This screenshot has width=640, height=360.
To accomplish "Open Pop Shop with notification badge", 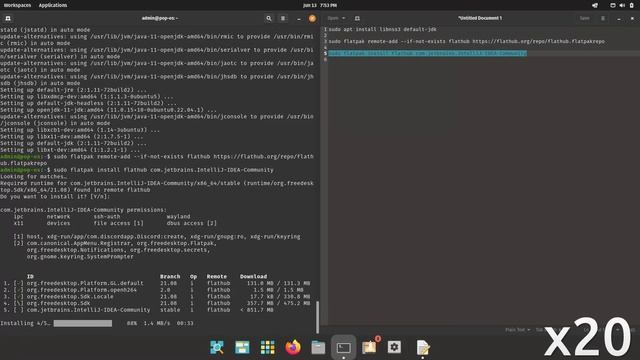I will pyautogui.click(x=370, y=347).
